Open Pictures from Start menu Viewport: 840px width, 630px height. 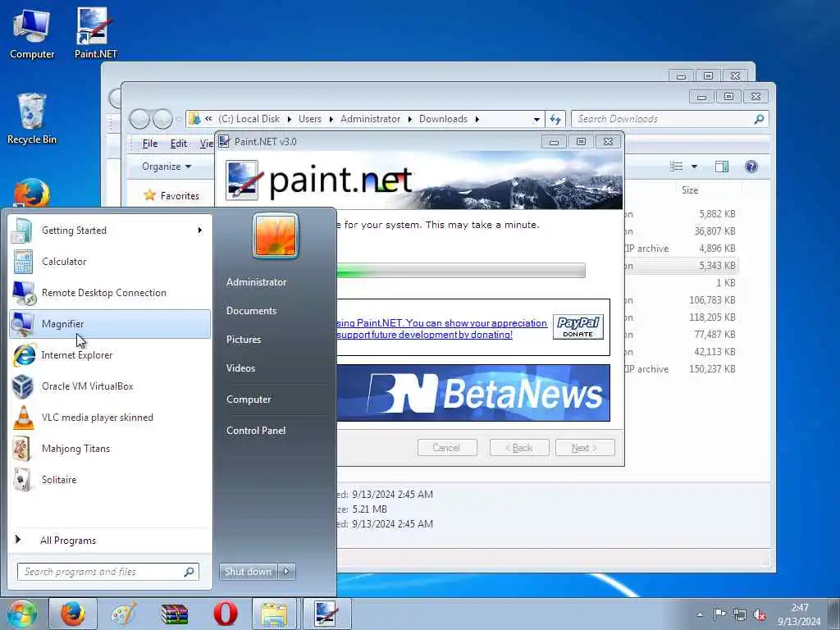click(244, 340)
